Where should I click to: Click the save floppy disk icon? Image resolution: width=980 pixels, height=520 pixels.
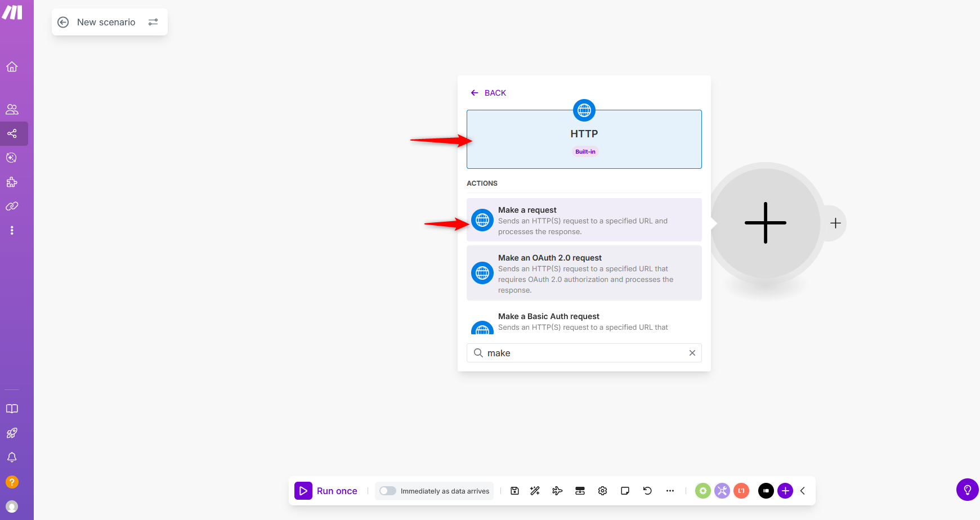pyautogui.click(x=514, y=491)
